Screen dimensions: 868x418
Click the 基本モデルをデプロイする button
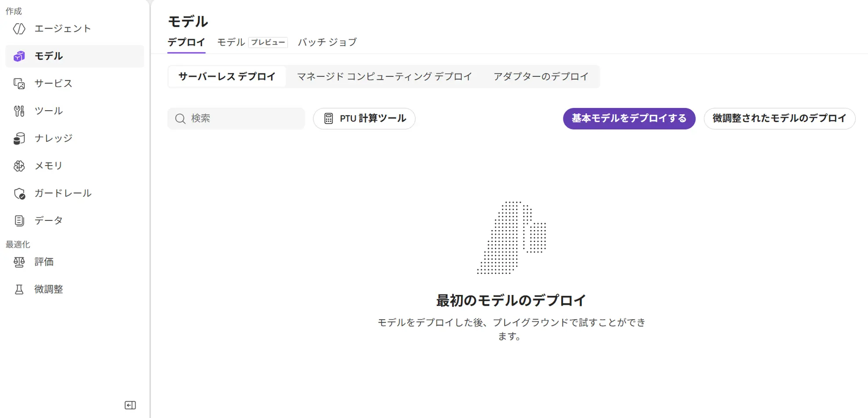[x=629, y=119]
